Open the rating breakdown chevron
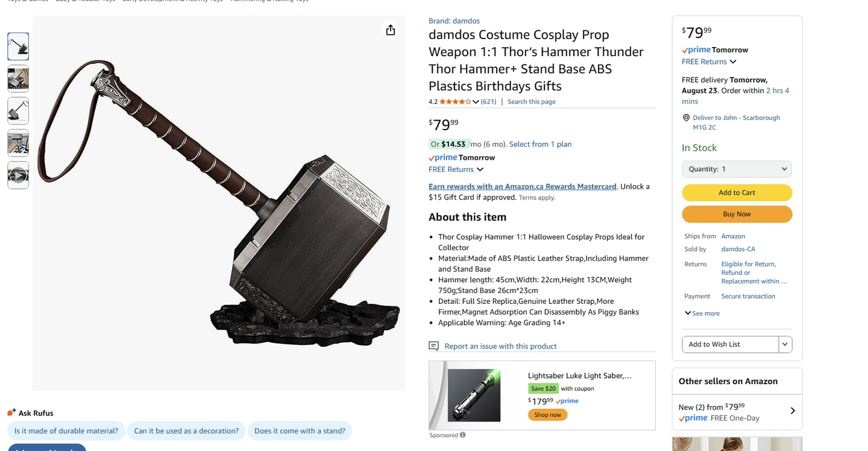868x451 pixels. [x=476, y=102]
